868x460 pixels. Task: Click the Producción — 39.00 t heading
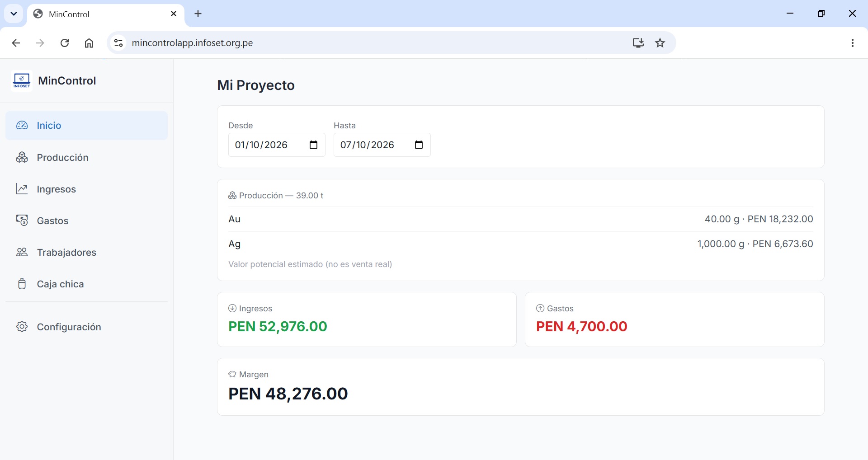pyautogui.click(x=276, y=196)
